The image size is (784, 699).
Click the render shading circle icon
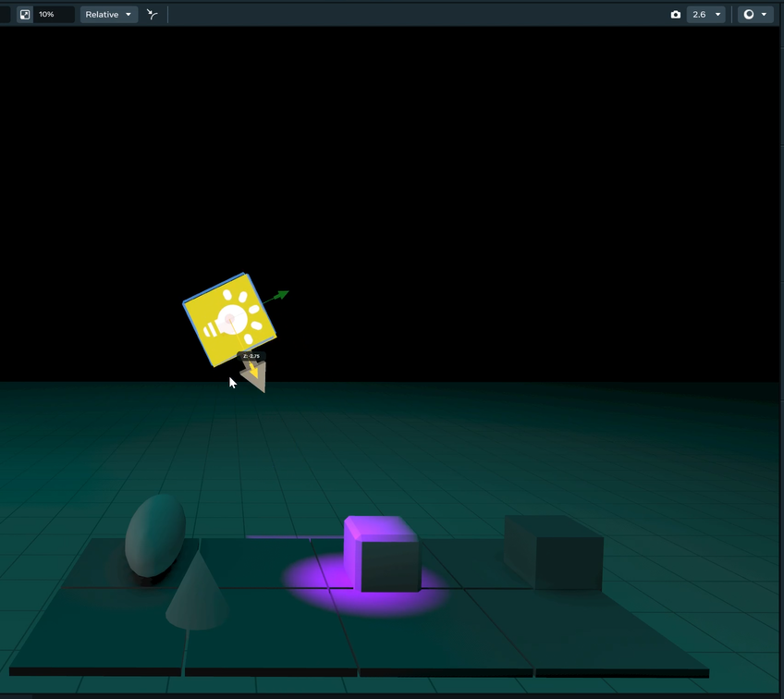(x=749, y=14)
